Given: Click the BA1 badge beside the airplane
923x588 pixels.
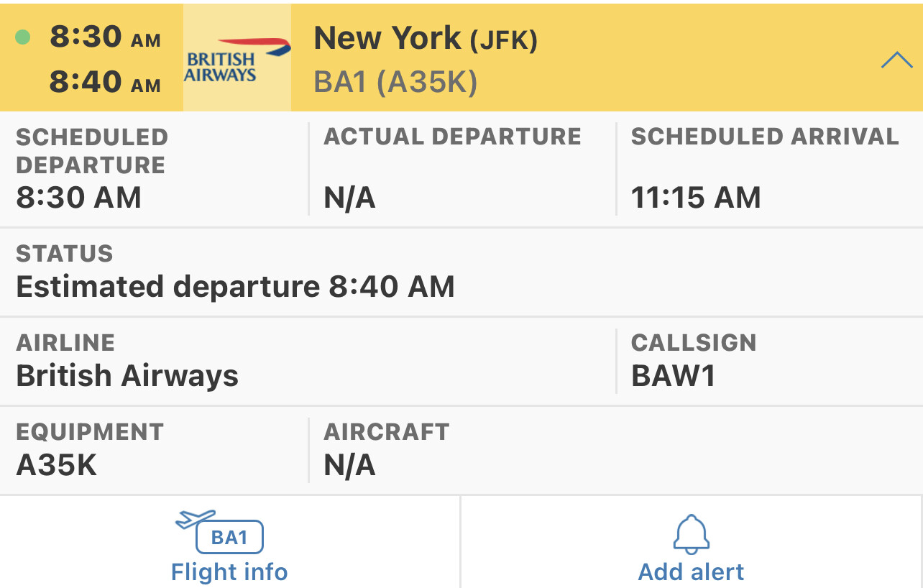Looking at the screenshot, I should coord(230,537).
